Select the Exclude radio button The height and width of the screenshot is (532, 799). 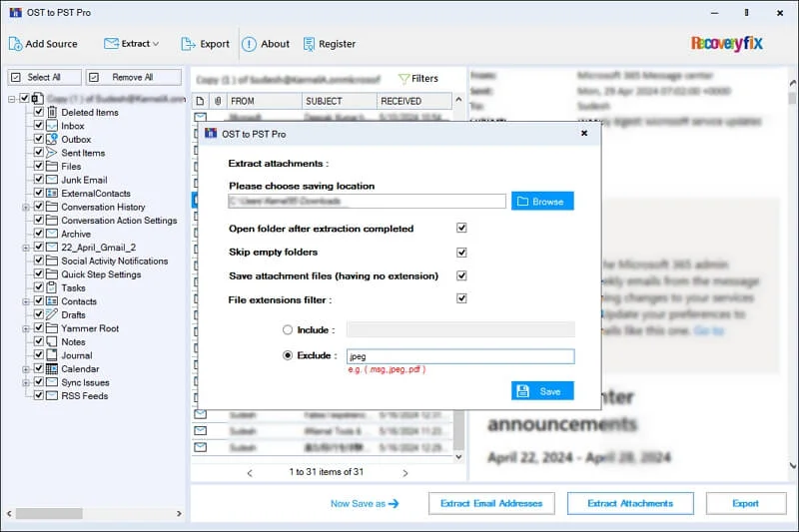[x=288, y=355]
